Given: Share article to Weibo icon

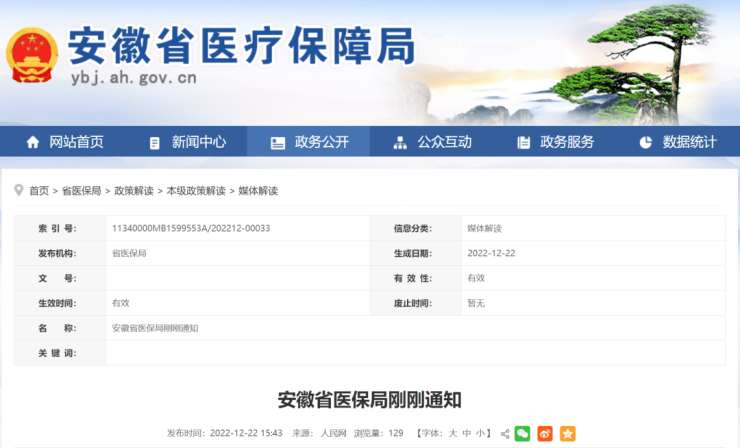Looking at the screenshot, I should [545, 434].
